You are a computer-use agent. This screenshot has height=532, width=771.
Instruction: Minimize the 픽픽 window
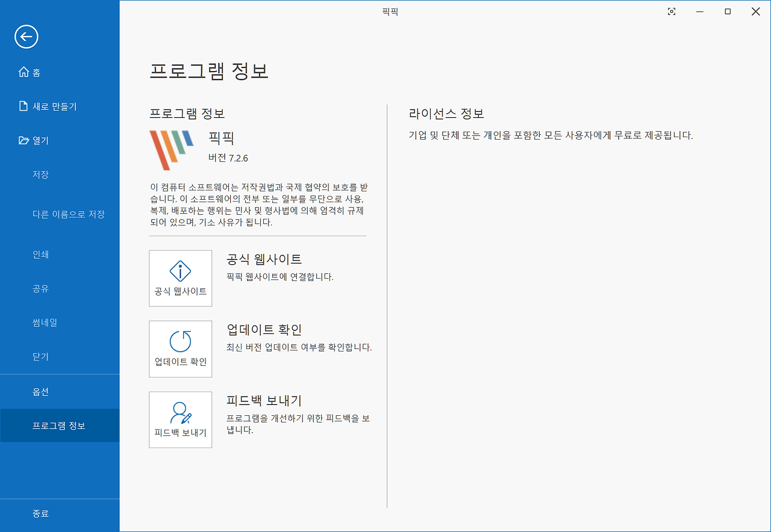click(700, 11)
